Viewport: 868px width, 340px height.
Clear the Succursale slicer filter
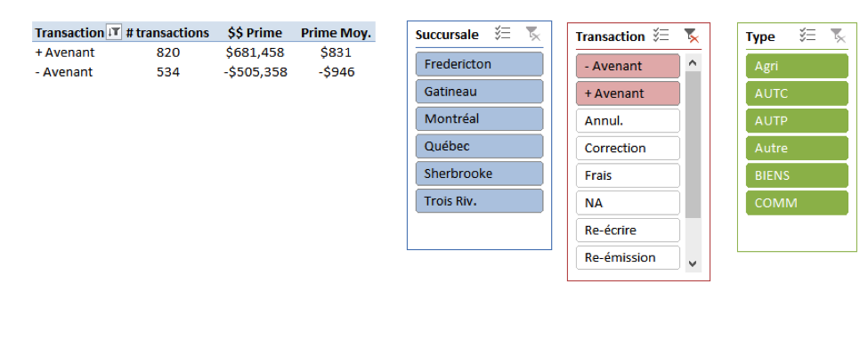click(x=533, y=34)
